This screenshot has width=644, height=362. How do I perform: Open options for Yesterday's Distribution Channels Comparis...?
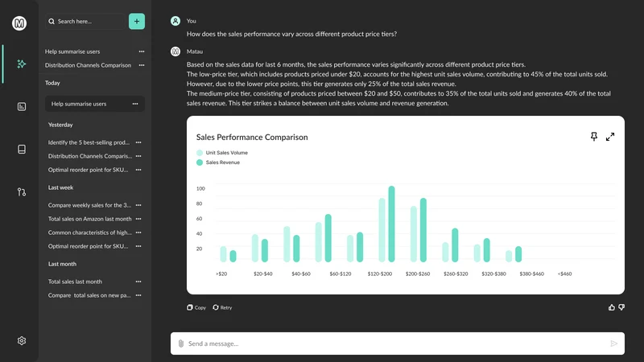coord(138,156)
